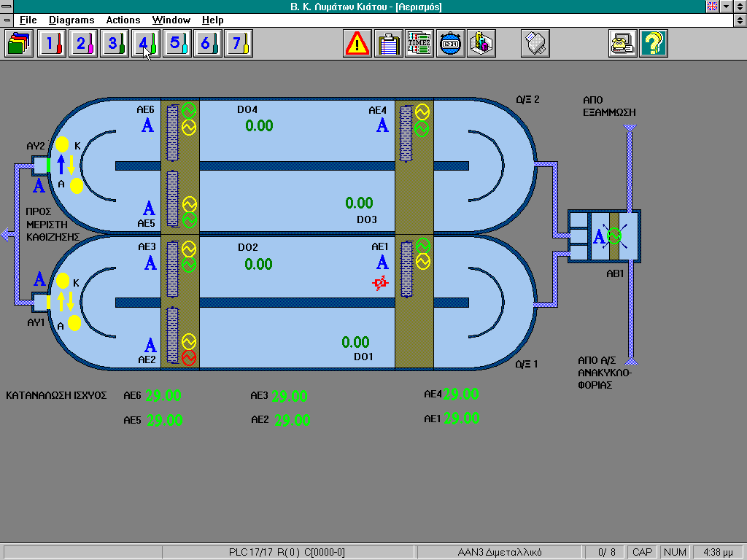Click the yellow question mark help icon

654,44
